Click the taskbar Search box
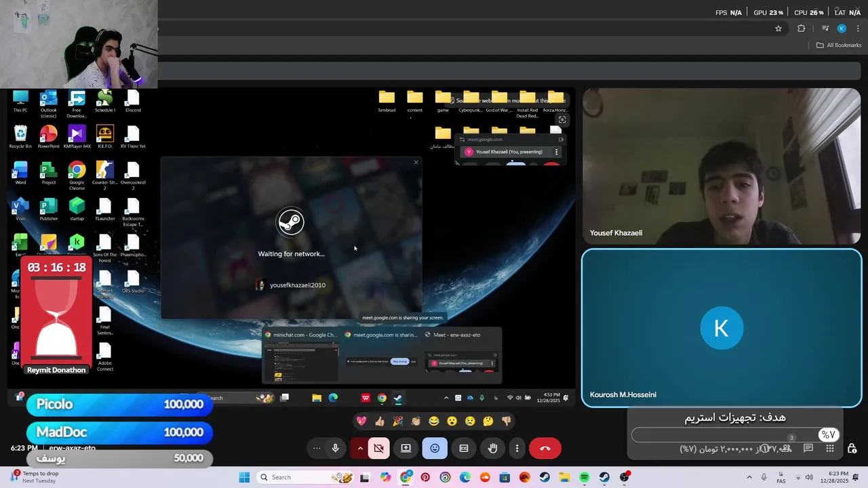The image size is (868, 488). coord(305,477)
